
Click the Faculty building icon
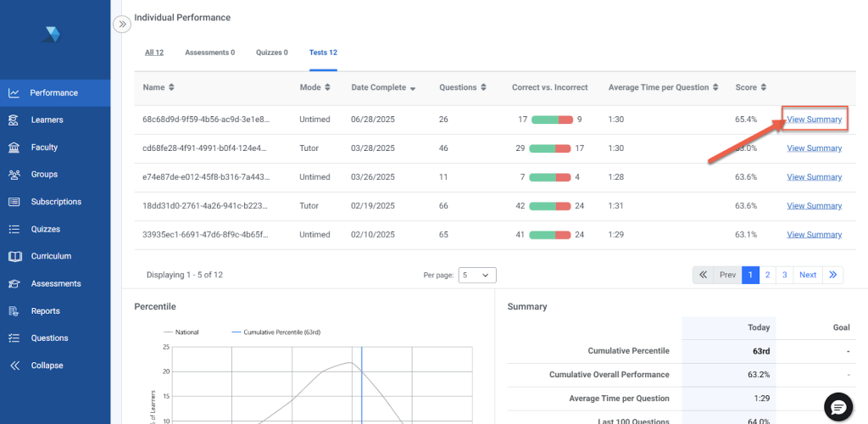point(14,148)
